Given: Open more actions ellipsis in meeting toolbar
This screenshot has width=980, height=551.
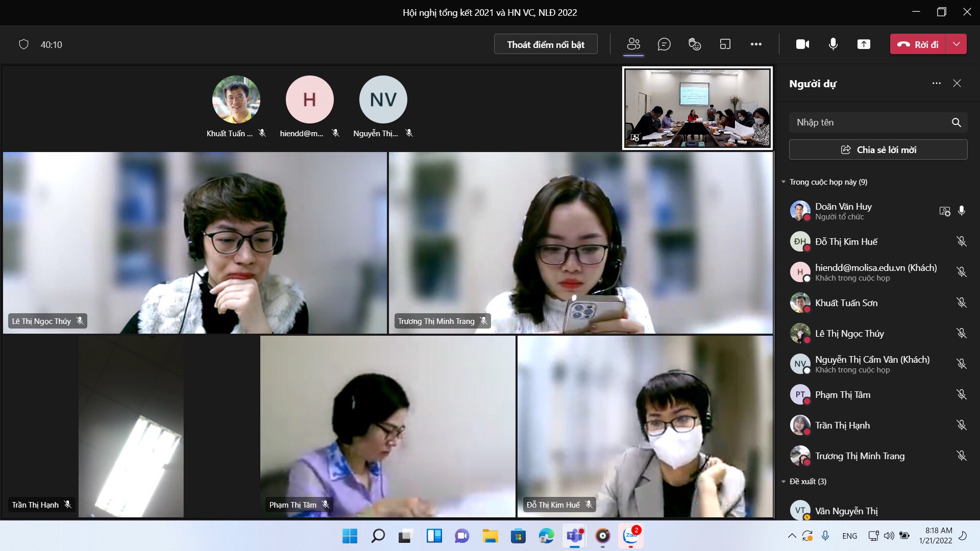Looking at the screenshot, I should (756, 44).
